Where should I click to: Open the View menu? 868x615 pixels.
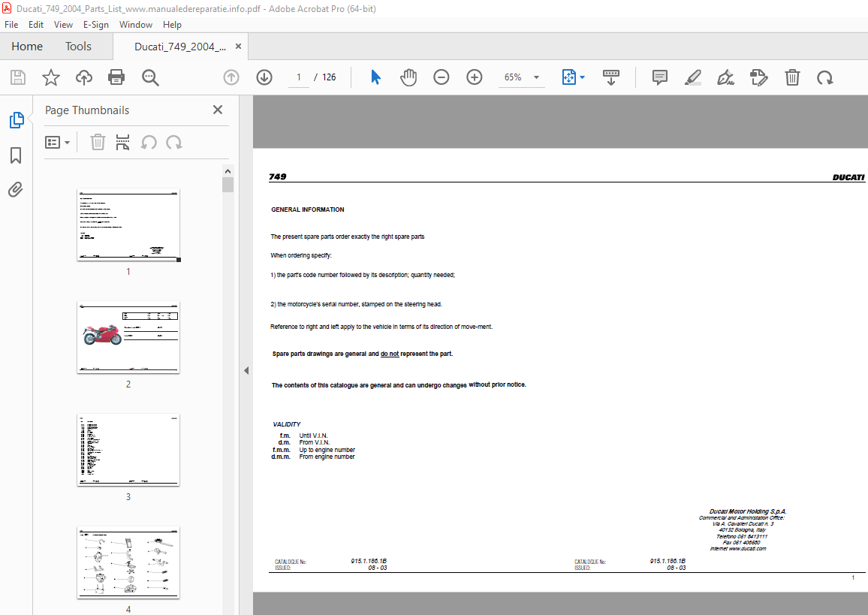(x=63, y=24)
